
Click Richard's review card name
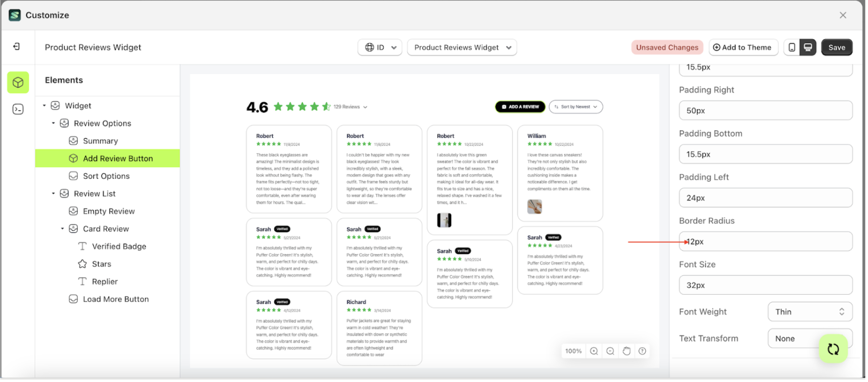(356, 302)
